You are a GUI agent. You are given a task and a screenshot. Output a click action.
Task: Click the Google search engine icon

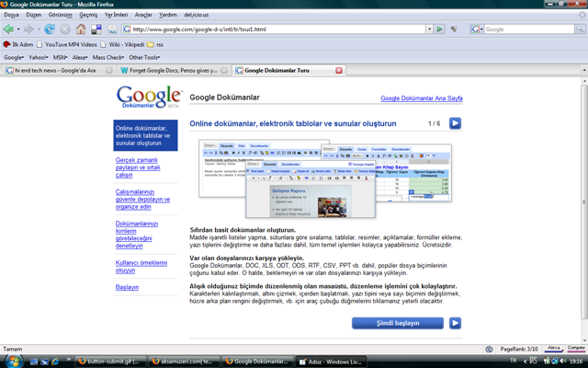475,29
